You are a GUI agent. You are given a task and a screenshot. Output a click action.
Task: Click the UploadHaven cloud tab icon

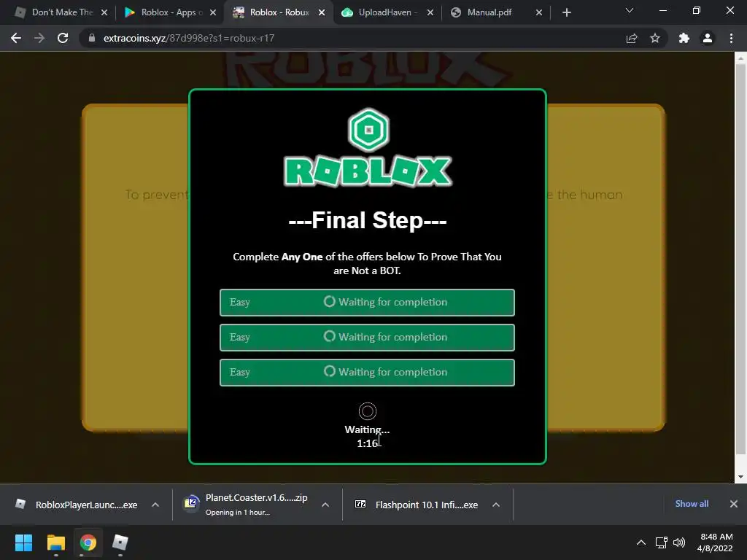coord(347,12)
